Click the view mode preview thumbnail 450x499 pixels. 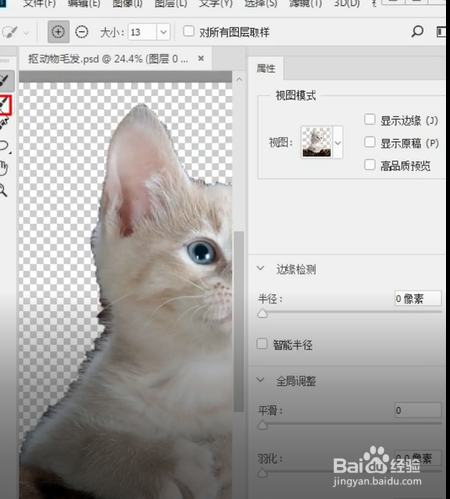(317, 142)
